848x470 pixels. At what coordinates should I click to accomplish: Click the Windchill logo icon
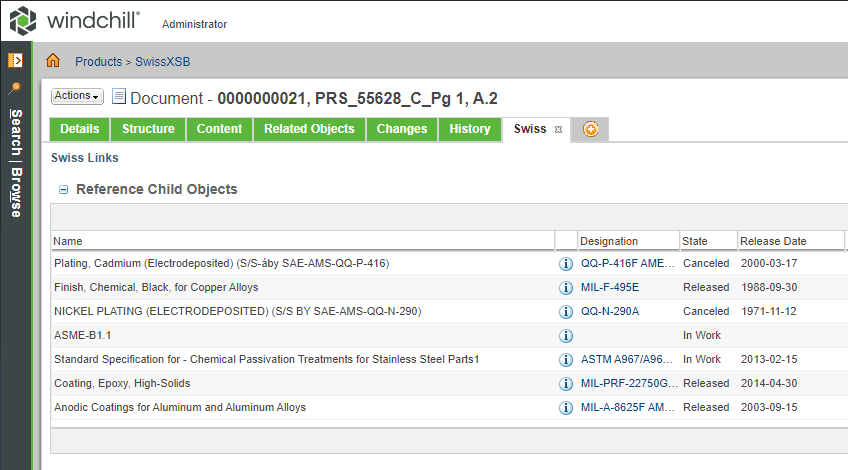(23, 21)
